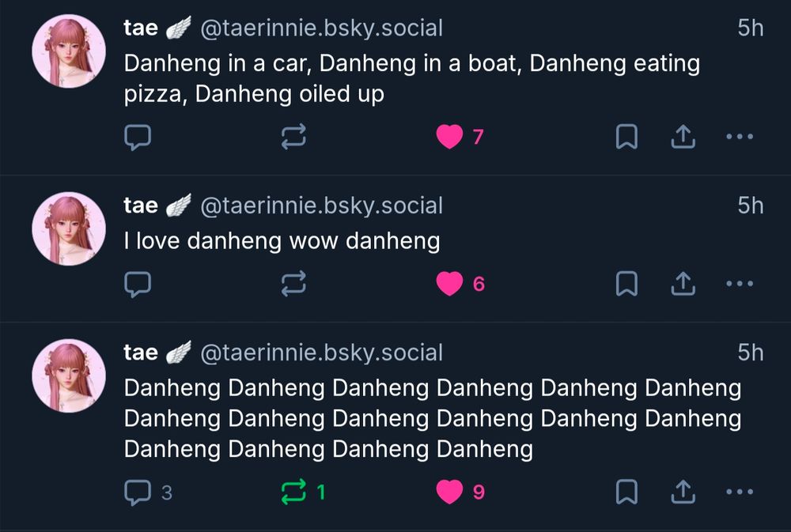
Task: Repost the I love danheng post
Action: pos(293,284)
